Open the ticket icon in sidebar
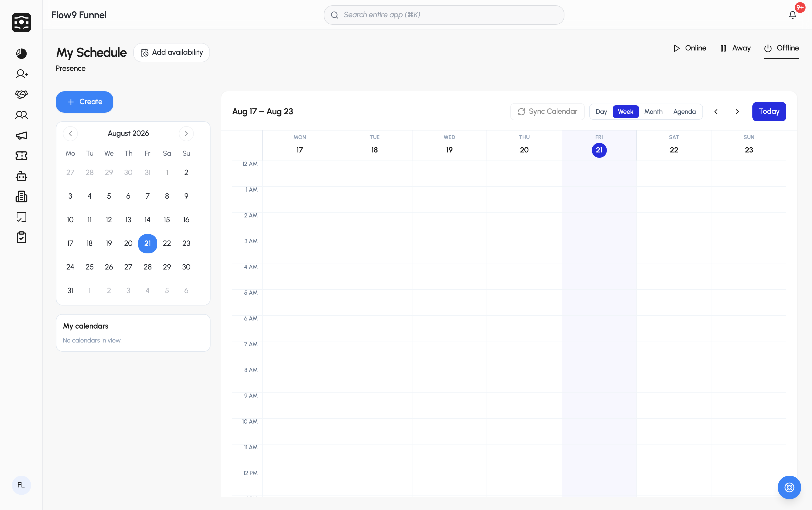Screen dimensions: 812x510 (21, 156)
